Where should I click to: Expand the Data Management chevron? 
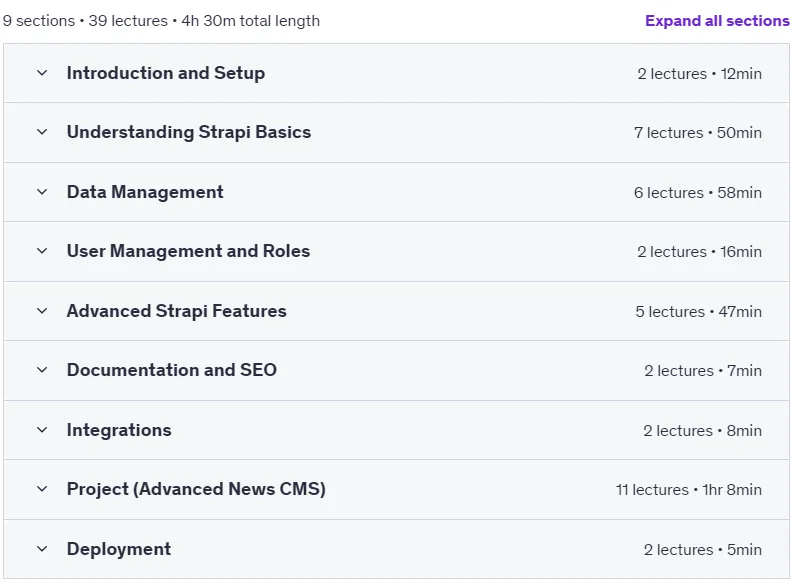coord(42,192)
